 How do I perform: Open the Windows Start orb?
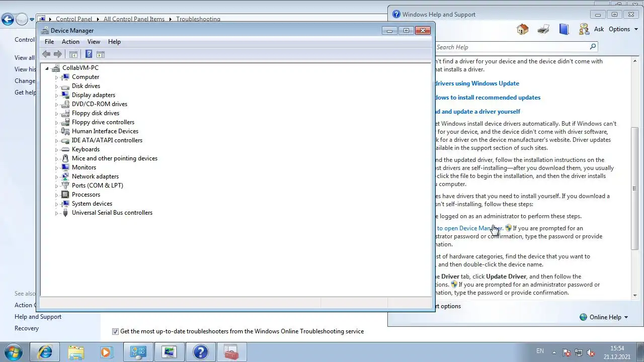tap(13, 352)
